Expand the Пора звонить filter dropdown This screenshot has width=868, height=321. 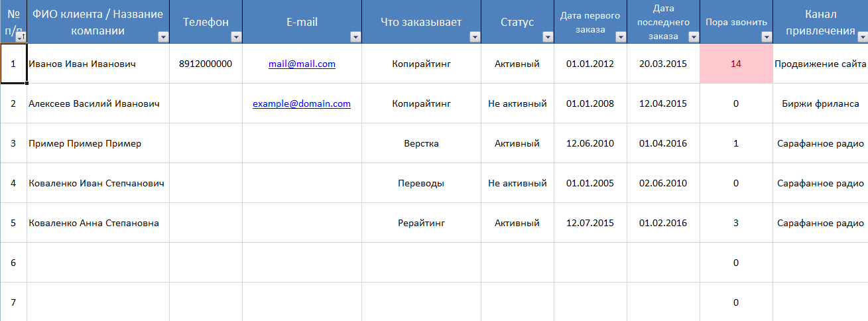coord(767,37)
